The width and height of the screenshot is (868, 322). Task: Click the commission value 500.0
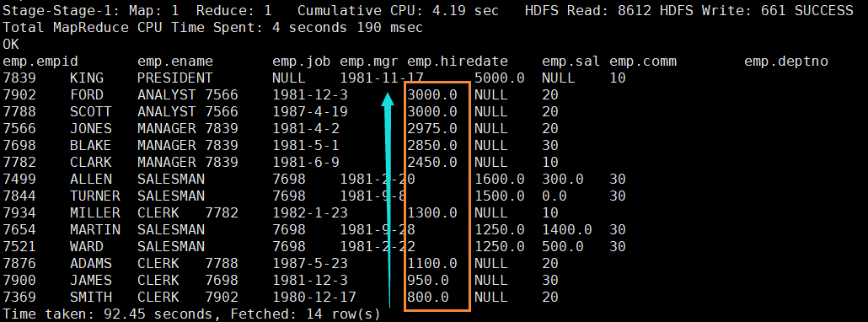562,247
